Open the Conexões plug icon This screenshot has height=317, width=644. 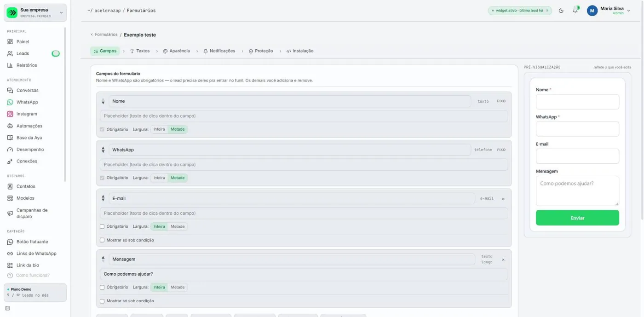10,161
